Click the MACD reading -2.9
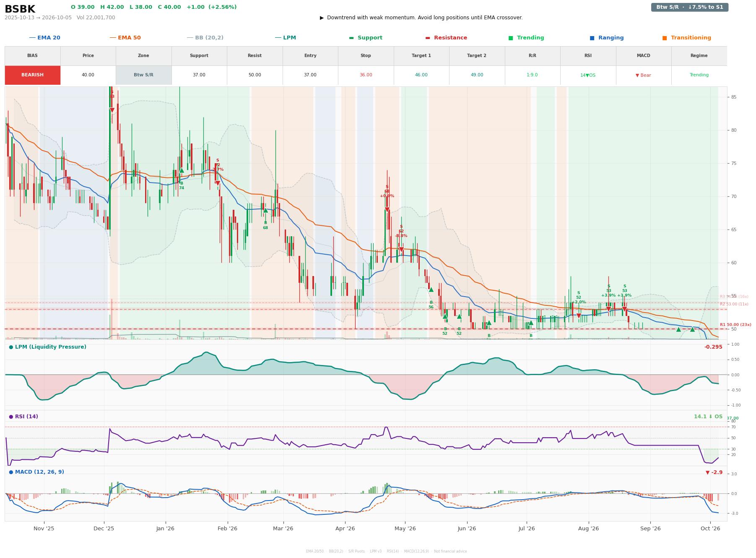 714,472
